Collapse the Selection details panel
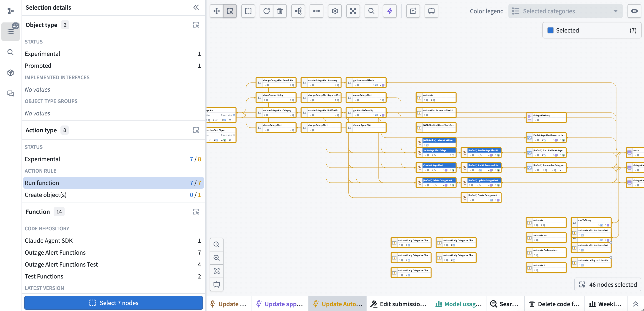The height and width of the screenshot is (311, 644). (x=196, y=8)
